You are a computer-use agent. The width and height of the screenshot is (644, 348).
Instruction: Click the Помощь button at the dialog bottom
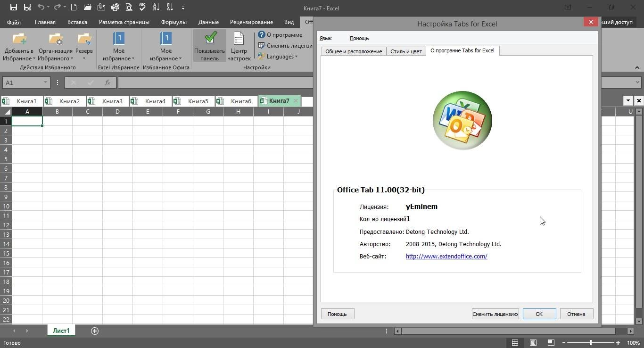337,314
